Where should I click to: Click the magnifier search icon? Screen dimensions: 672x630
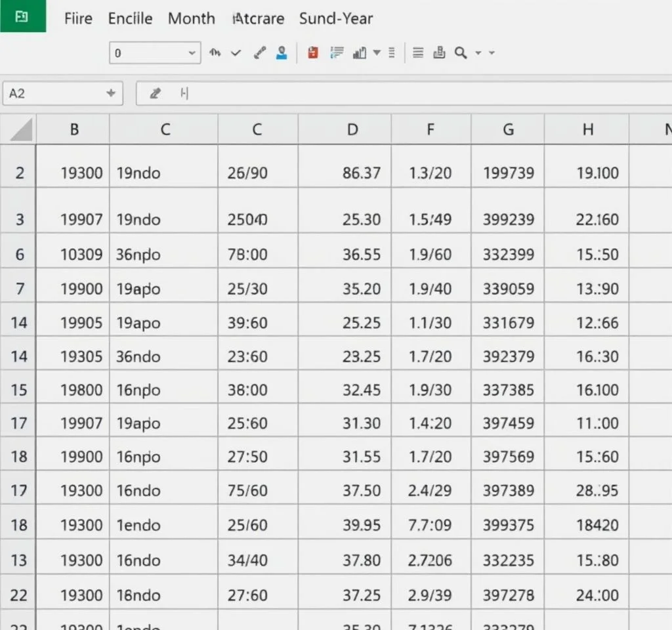coord(461,53)
